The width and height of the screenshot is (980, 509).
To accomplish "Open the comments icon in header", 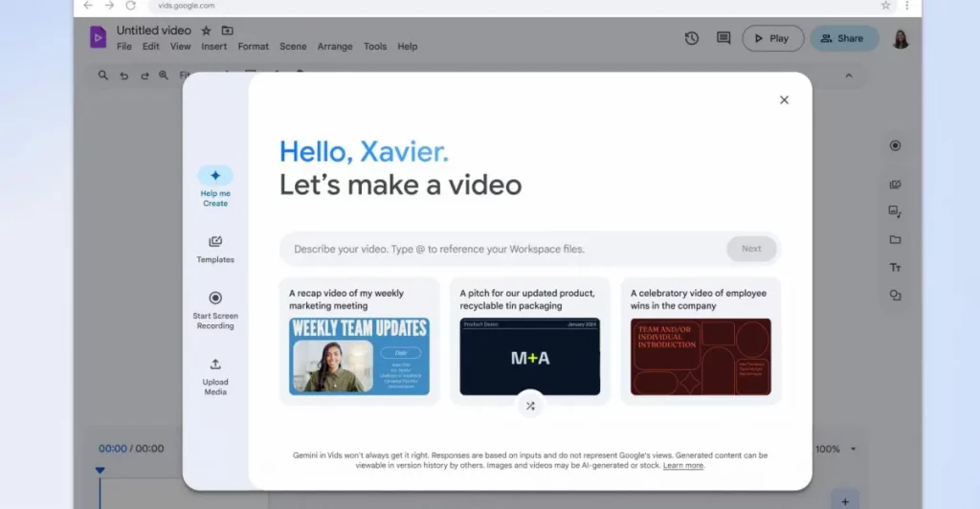I will tap(724, 38).
